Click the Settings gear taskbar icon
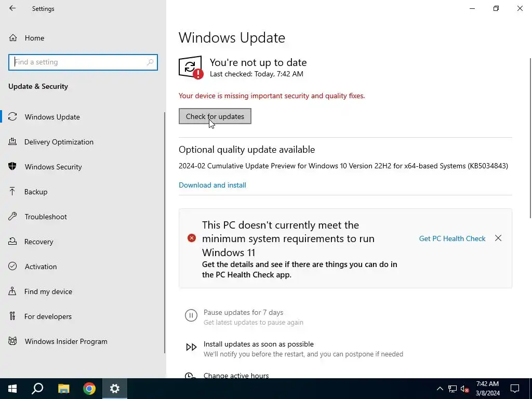 (115, 389)
